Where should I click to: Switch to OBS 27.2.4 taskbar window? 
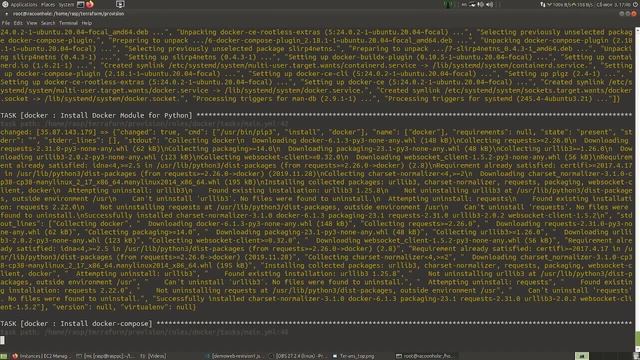(x=297, y=356)
